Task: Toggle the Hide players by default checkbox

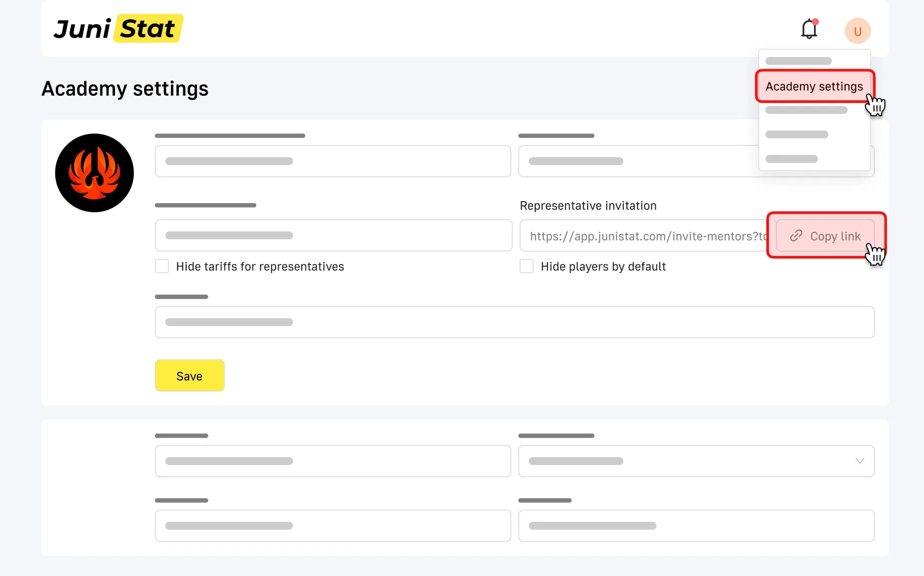Action: tap(526, 266)
